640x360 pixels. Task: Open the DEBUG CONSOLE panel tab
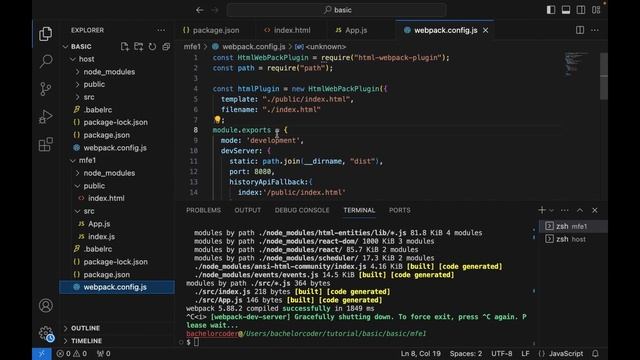click(302, 210)
